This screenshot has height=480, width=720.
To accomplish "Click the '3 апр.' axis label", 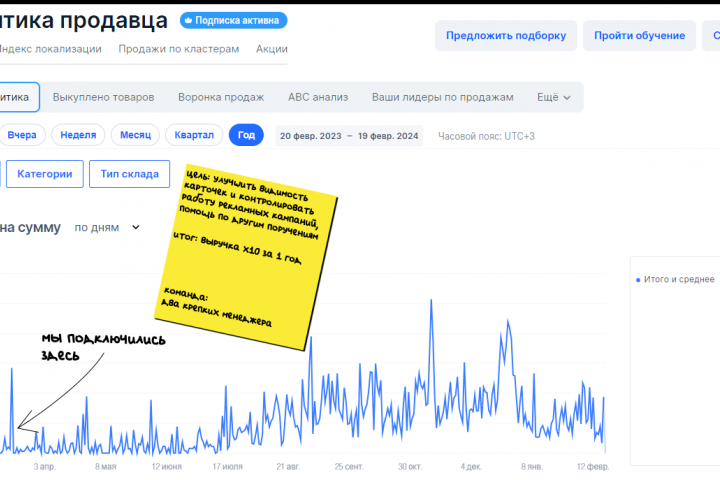I will (45, 467).
